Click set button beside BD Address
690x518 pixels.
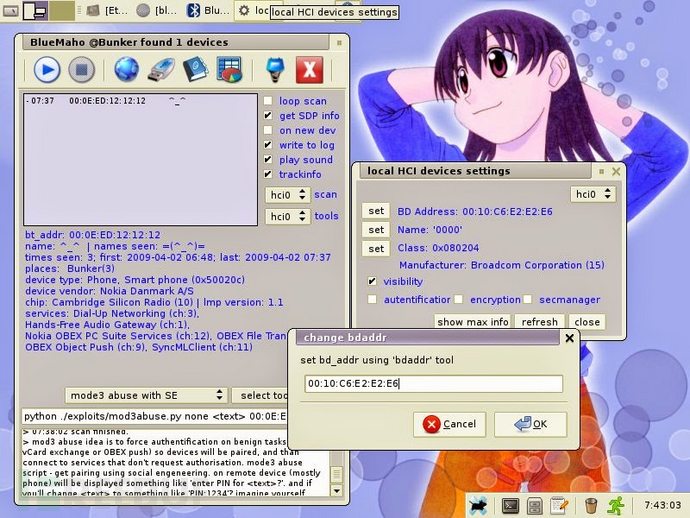coord(376,211)
